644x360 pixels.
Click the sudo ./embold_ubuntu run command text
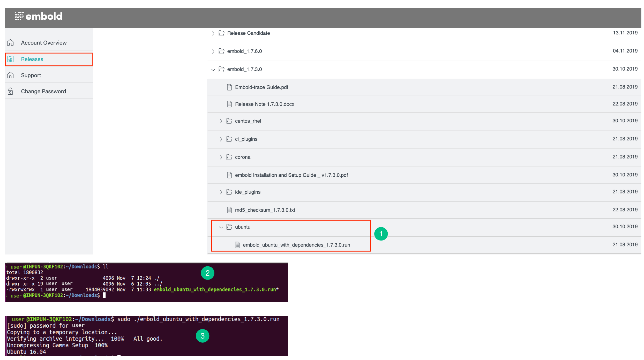point(198,319)
